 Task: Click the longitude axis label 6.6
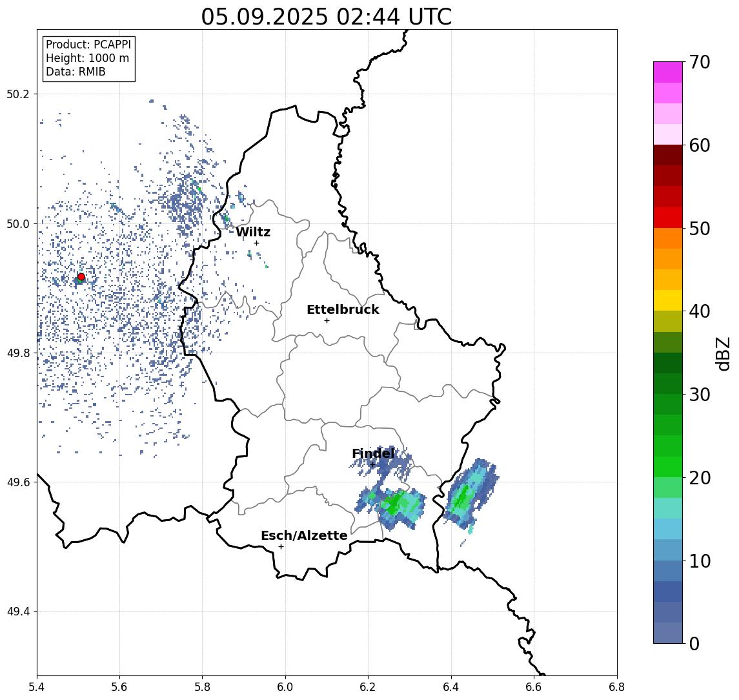coord(534,687)
